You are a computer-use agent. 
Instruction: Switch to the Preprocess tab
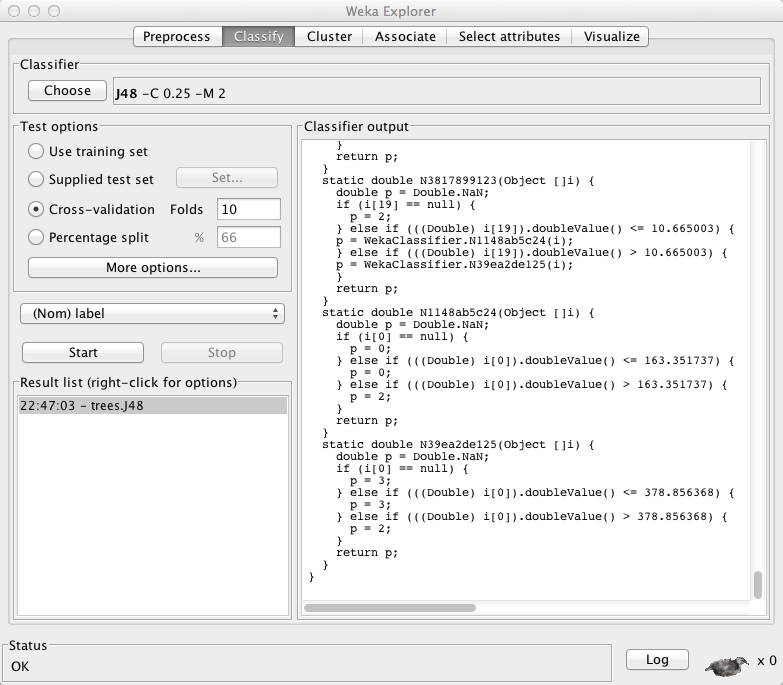[177, 37]
